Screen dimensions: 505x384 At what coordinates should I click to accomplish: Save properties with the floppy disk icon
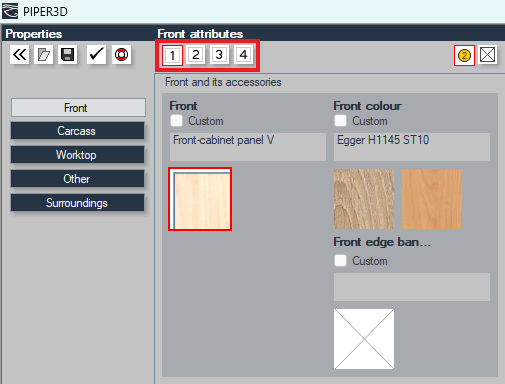(x=68, y=54)
